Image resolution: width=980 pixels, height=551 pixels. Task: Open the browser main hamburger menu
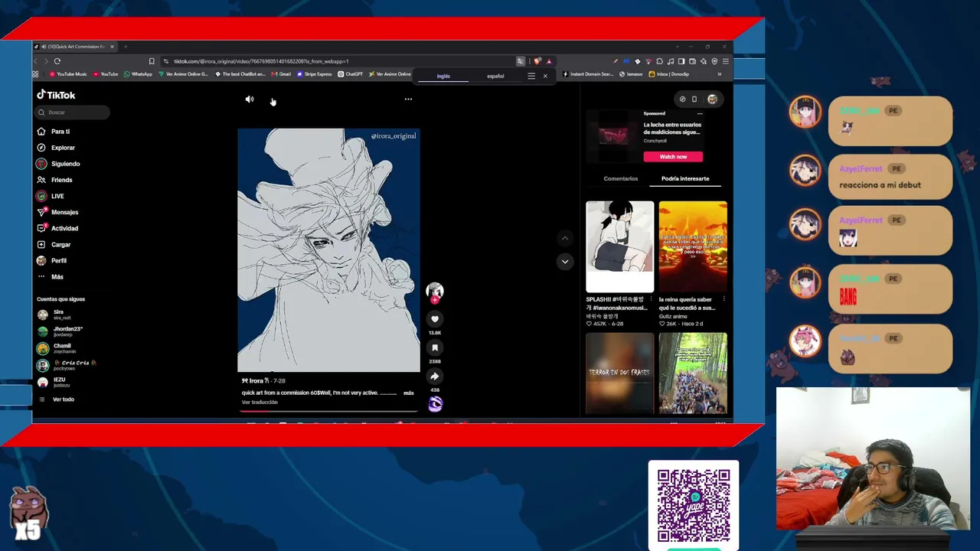point(726,61)
